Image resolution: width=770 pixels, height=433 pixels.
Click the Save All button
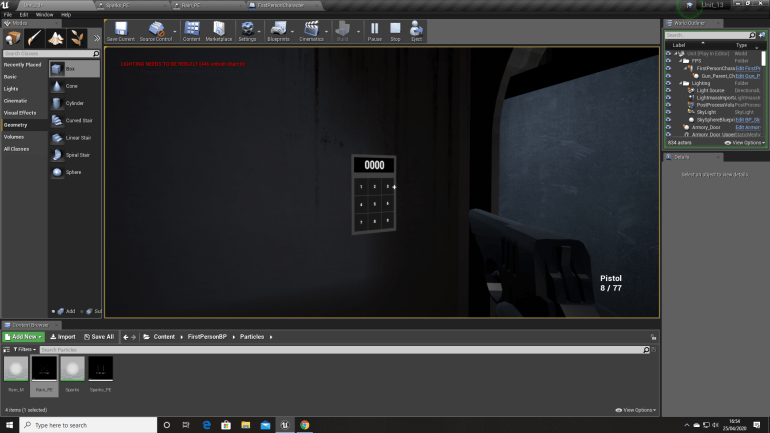[99, 337]
